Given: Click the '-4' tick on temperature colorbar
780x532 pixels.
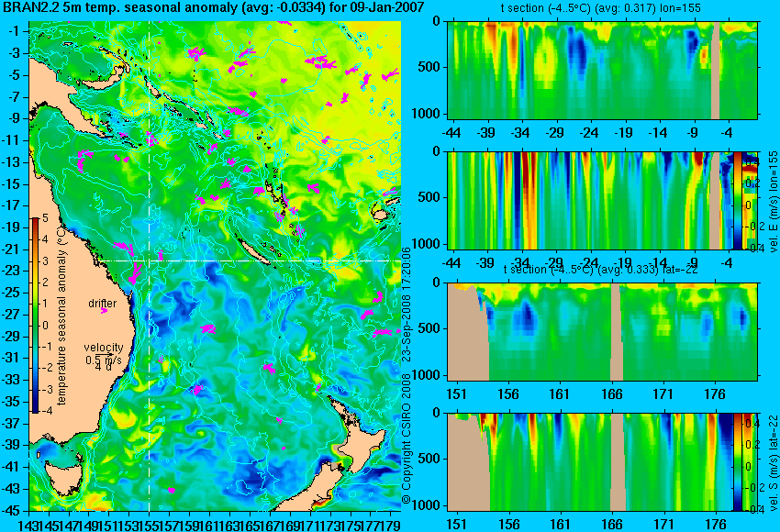Looking at the screenshot, I should [x=45, y=411].
